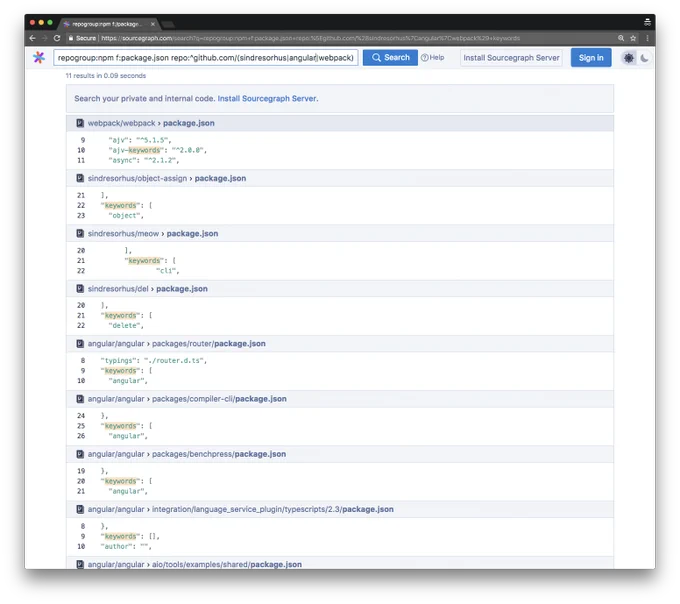This screenshot has height=604, width=680.
Task: Click "object" code line 23
Action: [x=126, y=215]
